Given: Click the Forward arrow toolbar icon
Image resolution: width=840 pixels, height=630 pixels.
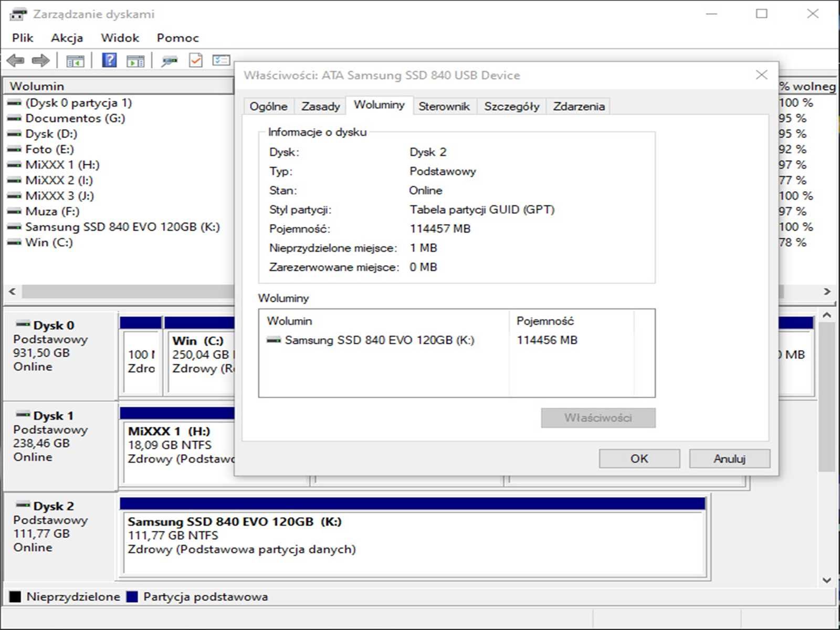Looking at the screenshot, I should point(41,61).
